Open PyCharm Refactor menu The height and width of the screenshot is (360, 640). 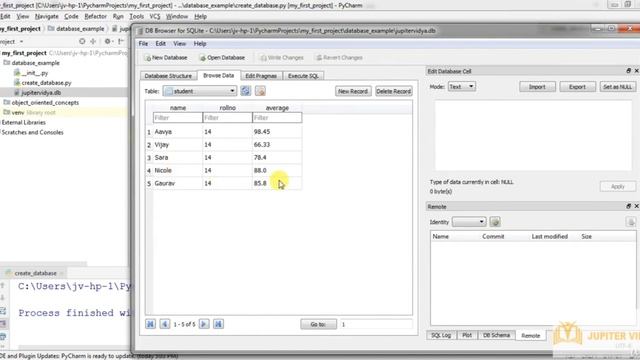pyautogui.click(x=95, y=16)
